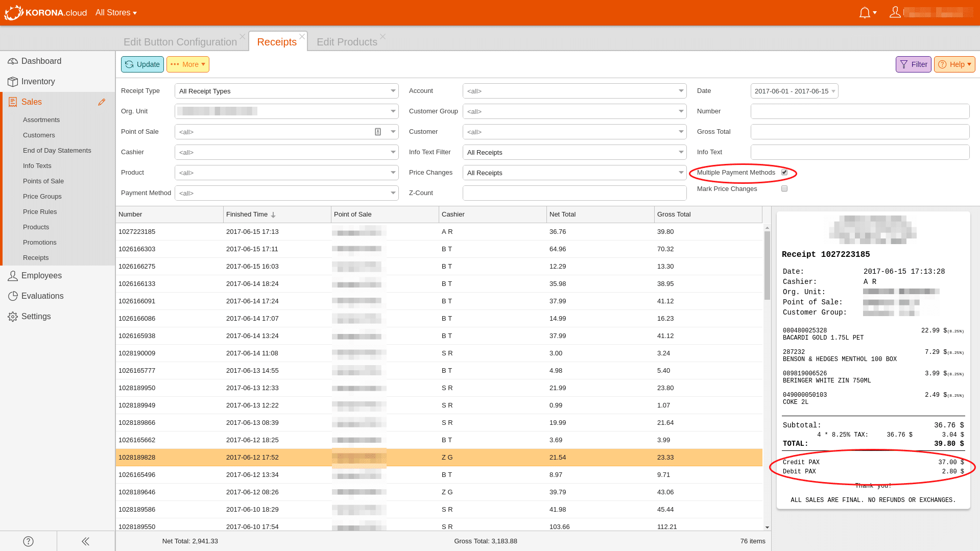Click the pencil edit icon beside Sales
The image size is (980, 551).
pos(102,102)
